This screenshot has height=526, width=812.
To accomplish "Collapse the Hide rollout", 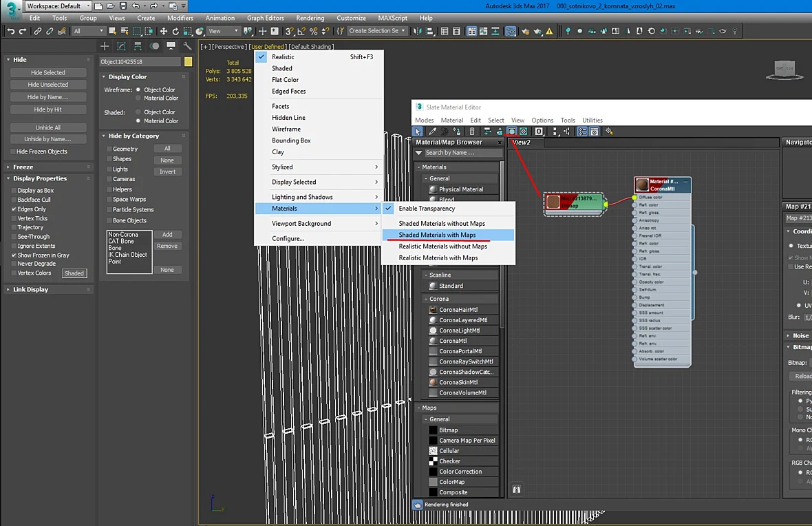I will pos(20,60).
